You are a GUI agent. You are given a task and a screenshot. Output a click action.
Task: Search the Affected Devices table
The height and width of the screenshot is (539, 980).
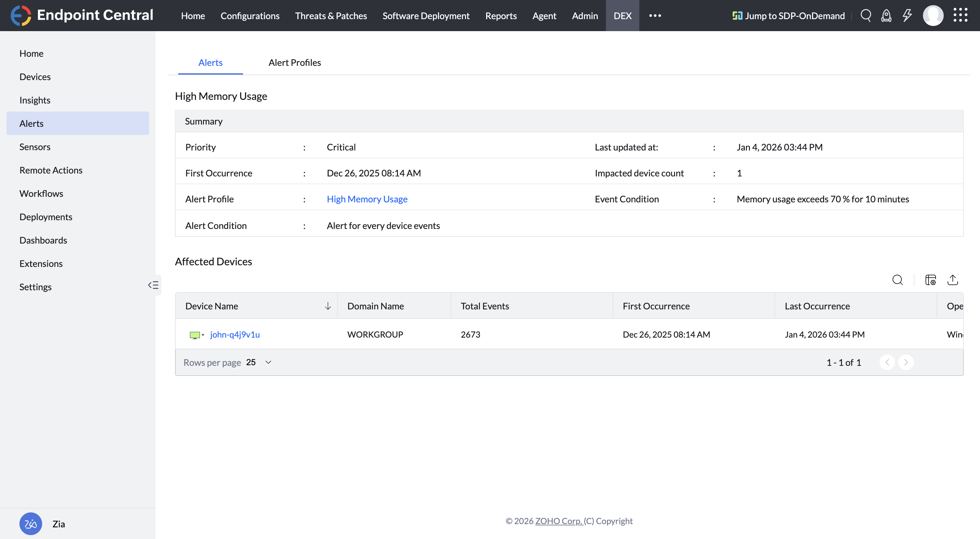coord(897,280)
